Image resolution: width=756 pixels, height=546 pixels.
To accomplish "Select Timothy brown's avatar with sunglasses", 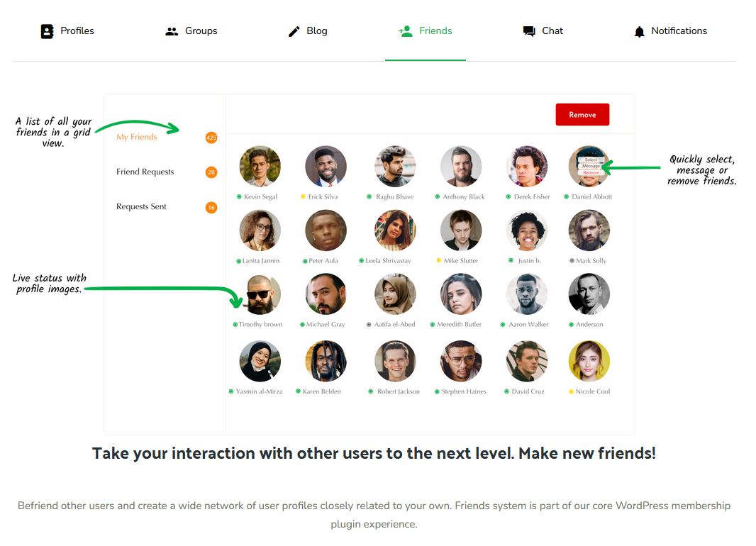I will [x=260, y=294].
